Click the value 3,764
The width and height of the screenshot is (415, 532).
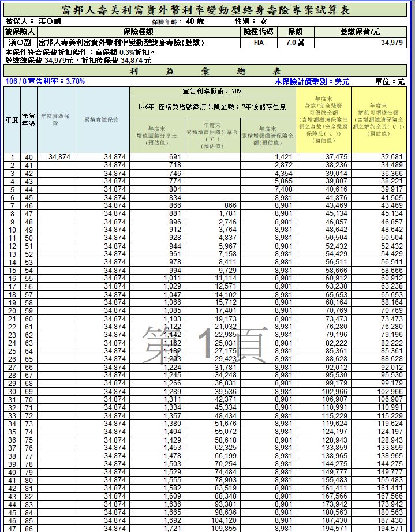tap(227, 230)
